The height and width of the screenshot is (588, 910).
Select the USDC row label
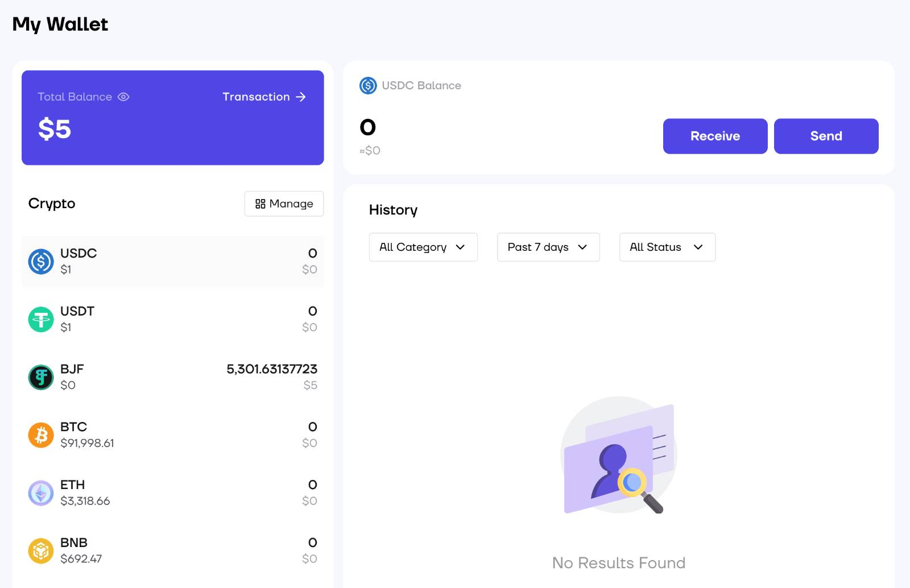tap(78, 253)
